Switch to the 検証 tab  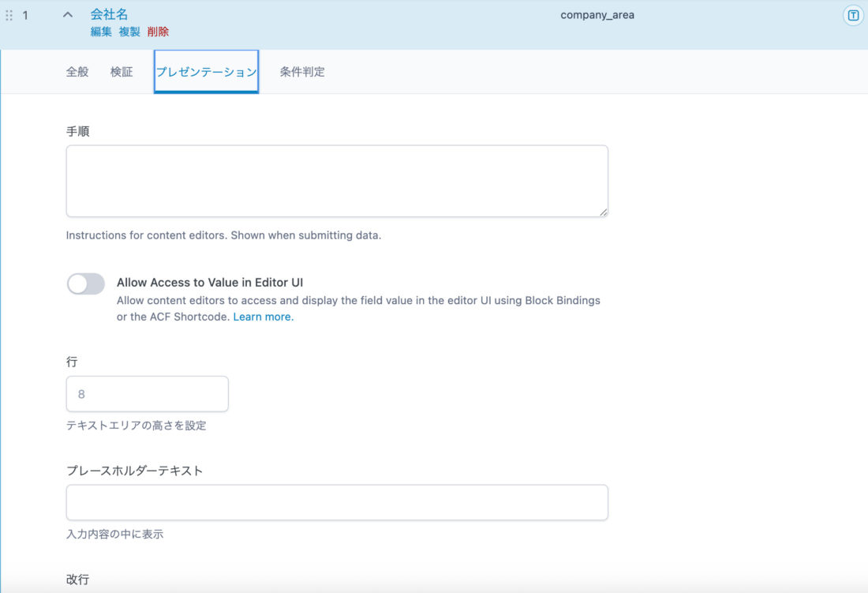pyautogui.click(x=121, y=70)
